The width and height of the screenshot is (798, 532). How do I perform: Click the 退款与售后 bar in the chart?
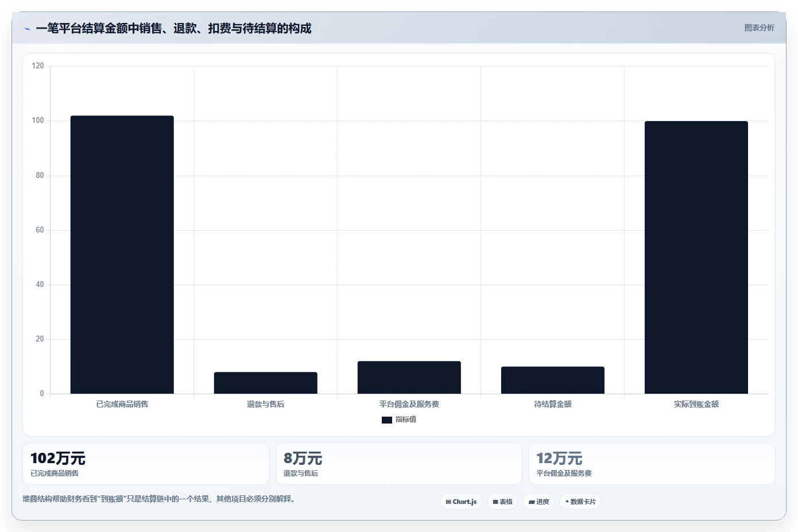[x=266, y=383]
